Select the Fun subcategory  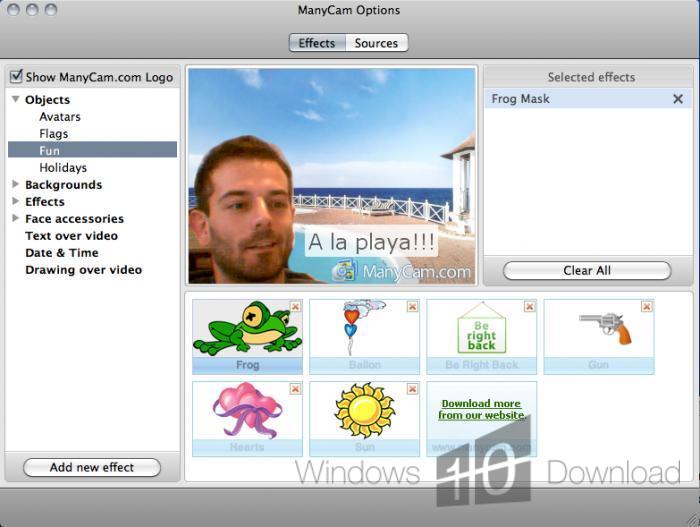(x=92, y=150)
